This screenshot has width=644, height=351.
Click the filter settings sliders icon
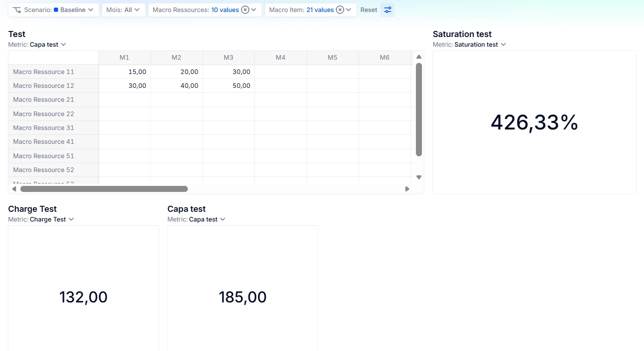point(388,10)
